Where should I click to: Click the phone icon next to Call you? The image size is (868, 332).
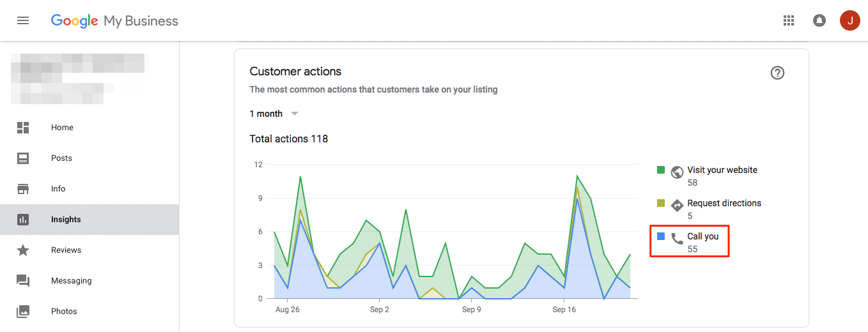677,239
